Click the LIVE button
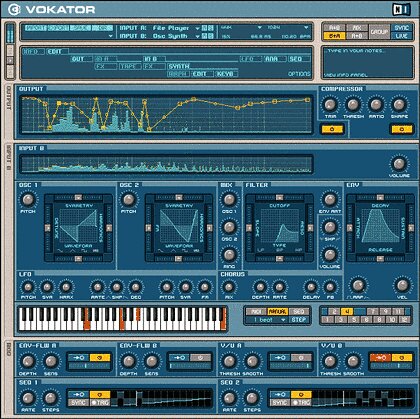This screenshot has height=419, width=420. pyautogui.click(x=402, y=36)
